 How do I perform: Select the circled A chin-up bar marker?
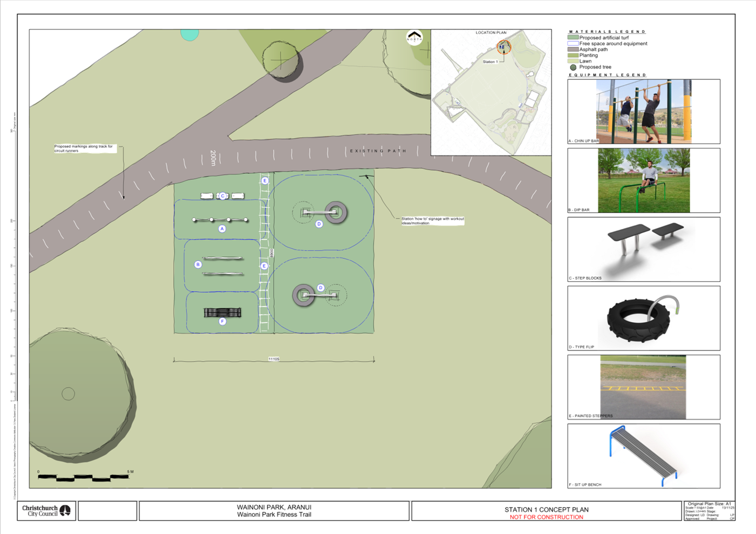point(222,229)
